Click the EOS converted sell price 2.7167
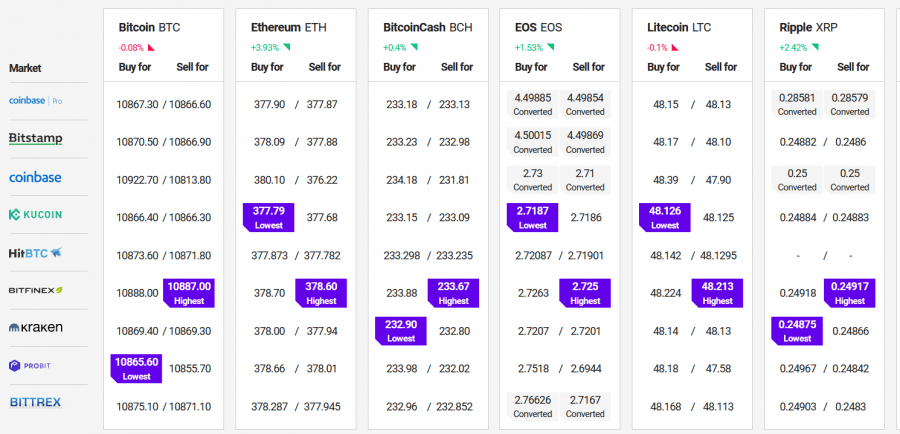The image size is (900, 434). 585,406
